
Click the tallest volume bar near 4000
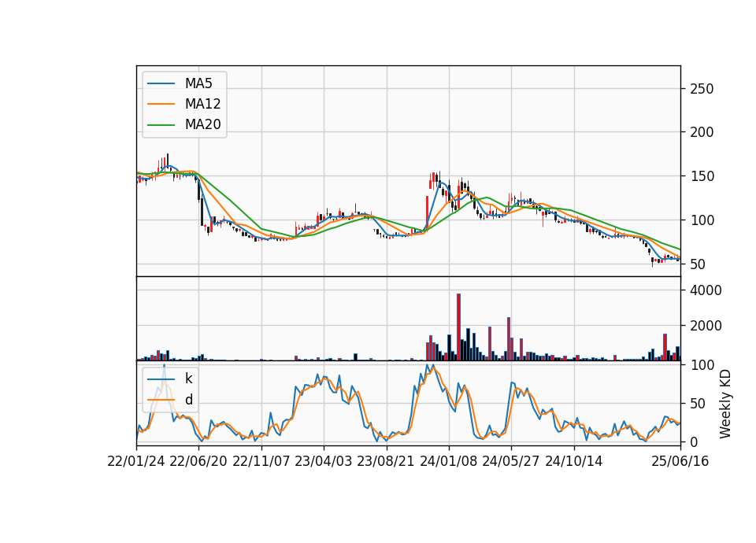coord(458,327)
